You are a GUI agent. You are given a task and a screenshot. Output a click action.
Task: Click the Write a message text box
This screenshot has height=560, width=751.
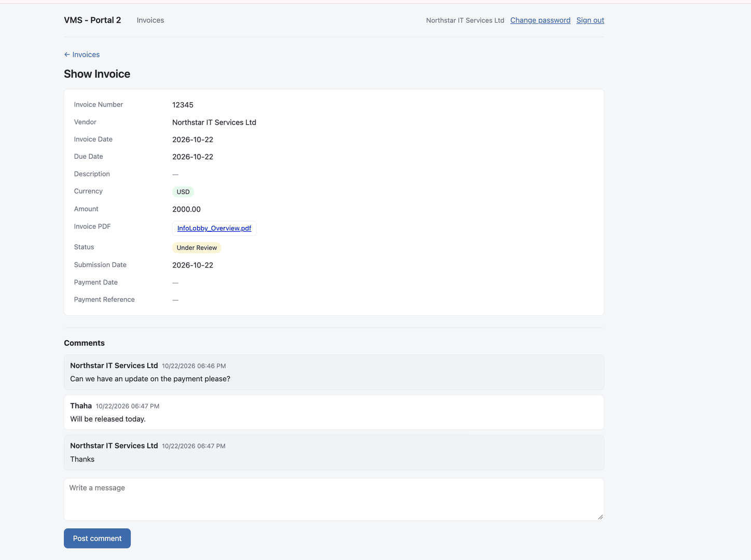point(334,499)
